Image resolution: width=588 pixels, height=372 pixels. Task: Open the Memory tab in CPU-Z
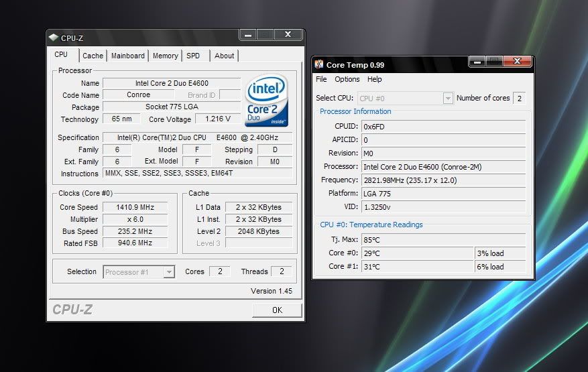tap(166, 56)
